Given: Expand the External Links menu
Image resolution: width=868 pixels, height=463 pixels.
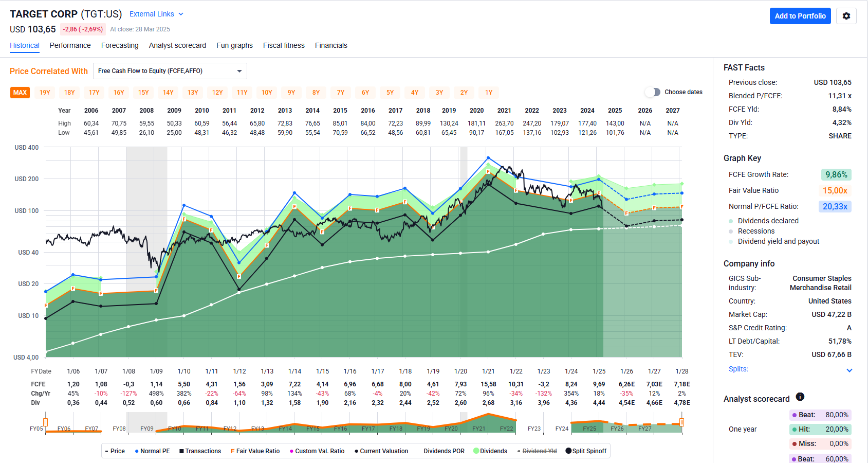Looking at the screenshot, I should coord(156,14).
